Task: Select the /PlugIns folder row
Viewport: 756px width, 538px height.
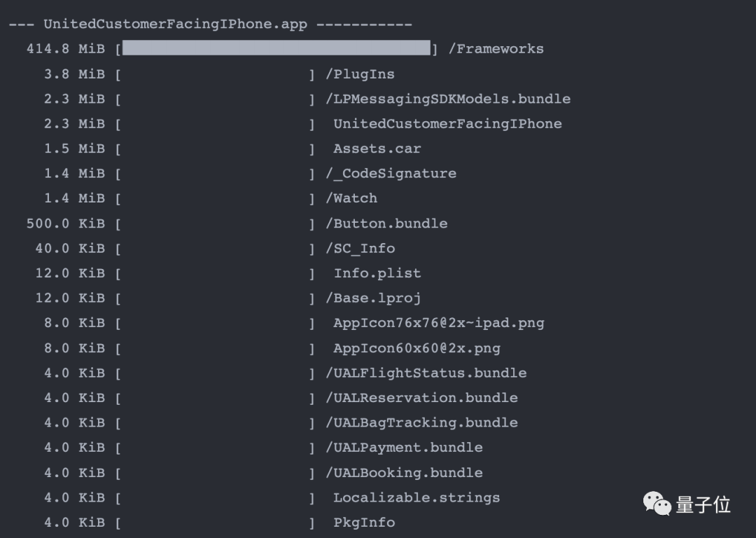Action: tap(360, 74)
